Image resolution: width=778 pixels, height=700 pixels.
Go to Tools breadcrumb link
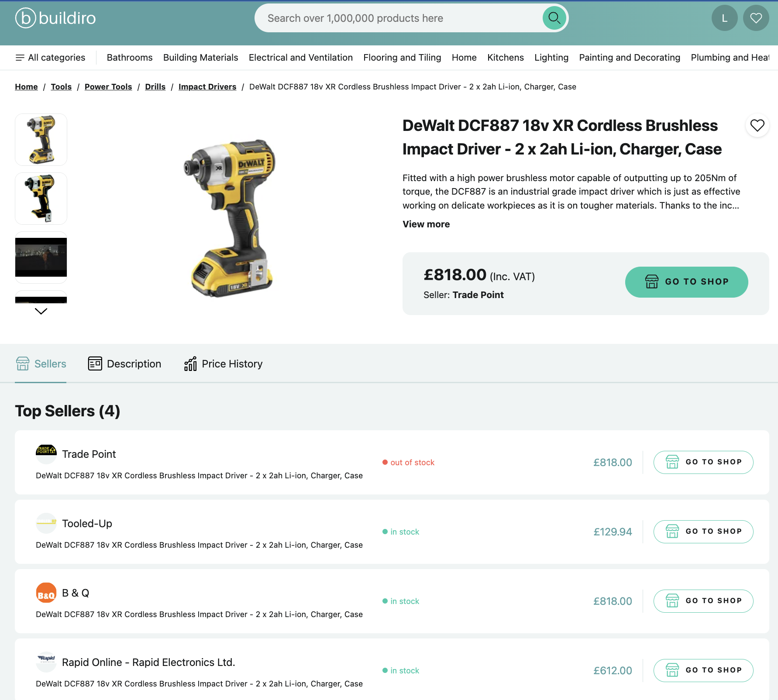tap(61, 87)
